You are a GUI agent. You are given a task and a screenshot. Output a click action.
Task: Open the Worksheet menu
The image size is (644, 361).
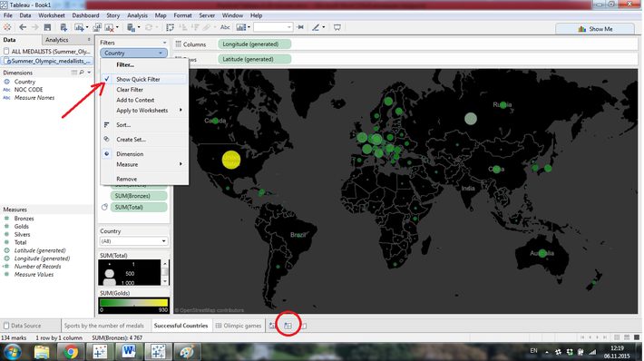52,15
